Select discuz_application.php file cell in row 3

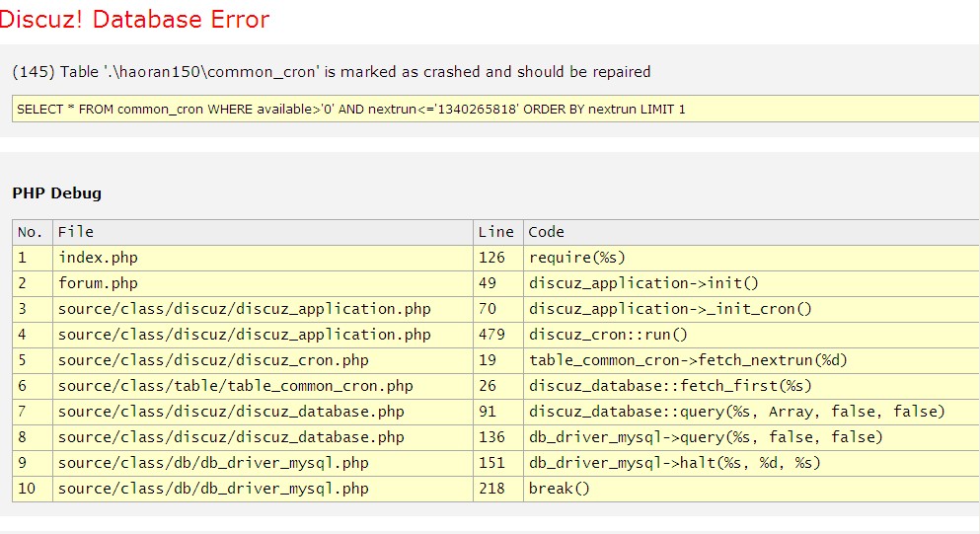coord(264,309)
